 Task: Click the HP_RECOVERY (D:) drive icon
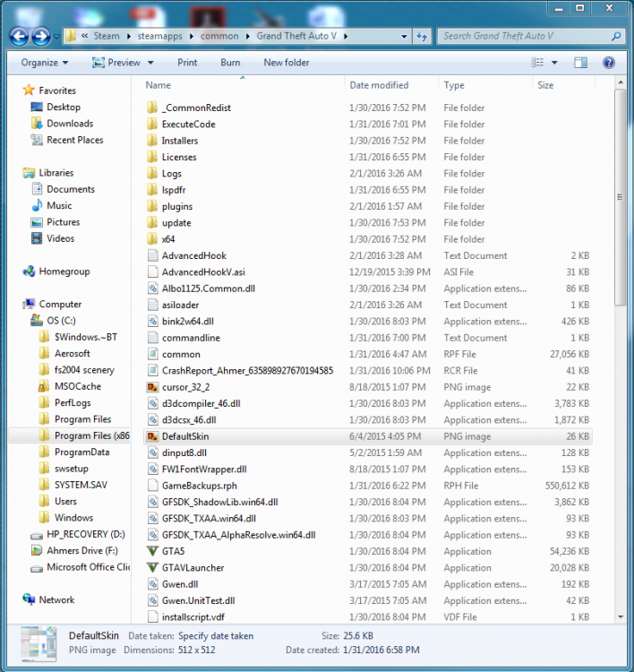37,535
